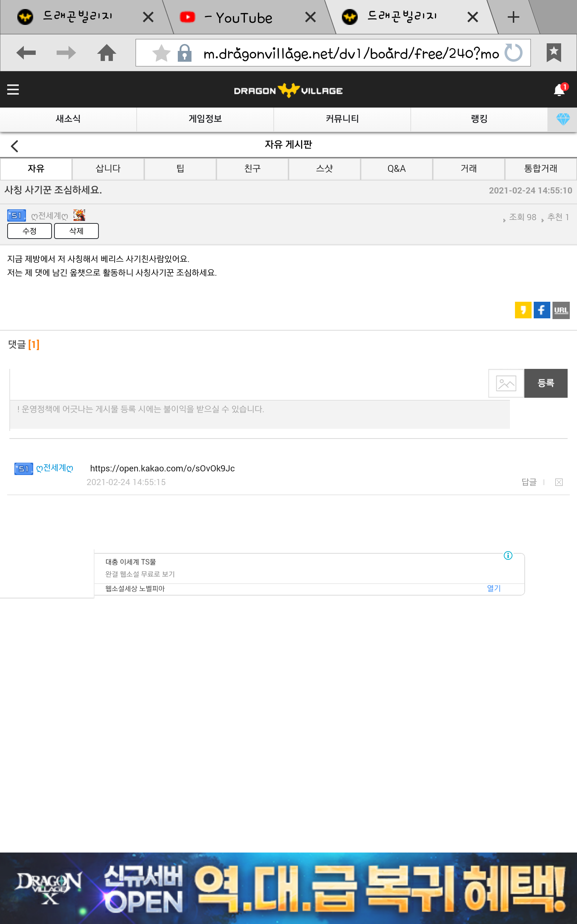
Task: Copy the post URL icon
Action: [x=560, y=310]
